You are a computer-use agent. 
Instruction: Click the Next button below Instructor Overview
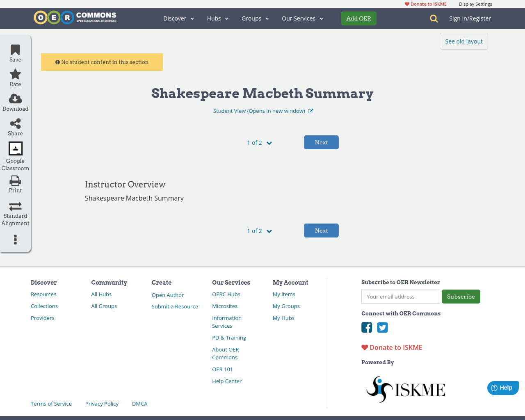[x=321, y=230]
